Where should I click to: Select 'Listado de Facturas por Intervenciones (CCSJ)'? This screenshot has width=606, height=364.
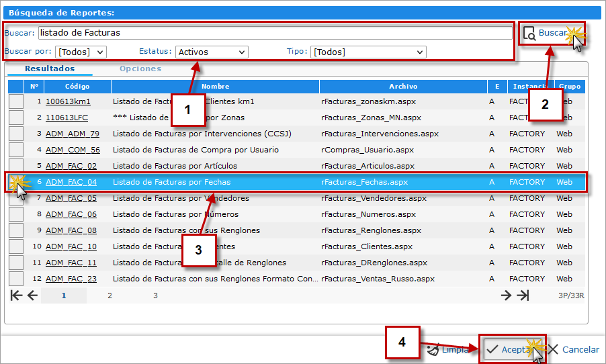click(x=202, y=134)
